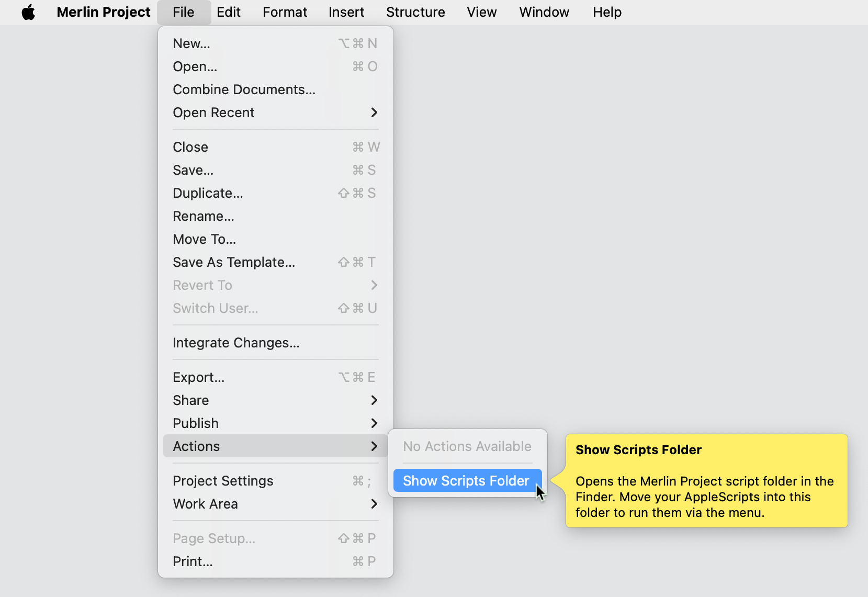Choose Save... in the File menu
868x597 pixels.
point(276,170)
